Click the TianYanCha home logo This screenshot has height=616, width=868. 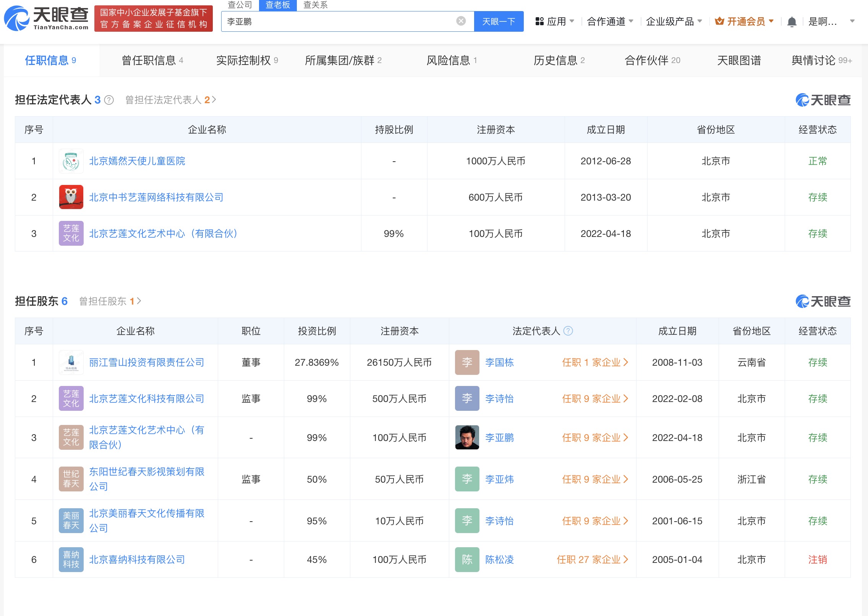47,18
